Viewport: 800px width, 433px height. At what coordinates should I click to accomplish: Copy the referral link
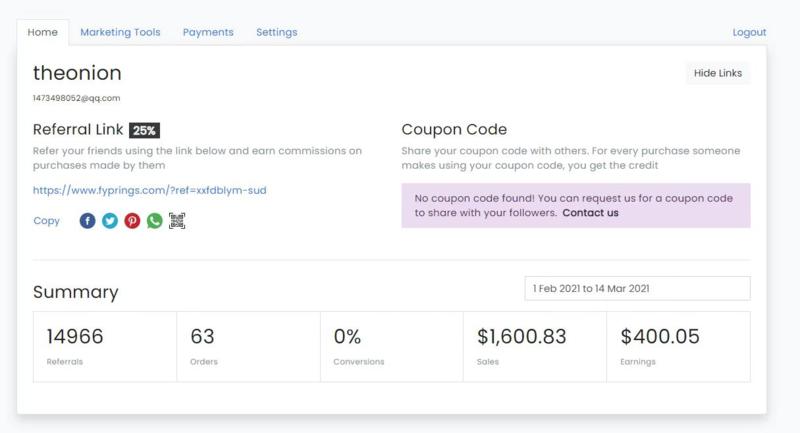coord(46,221)
